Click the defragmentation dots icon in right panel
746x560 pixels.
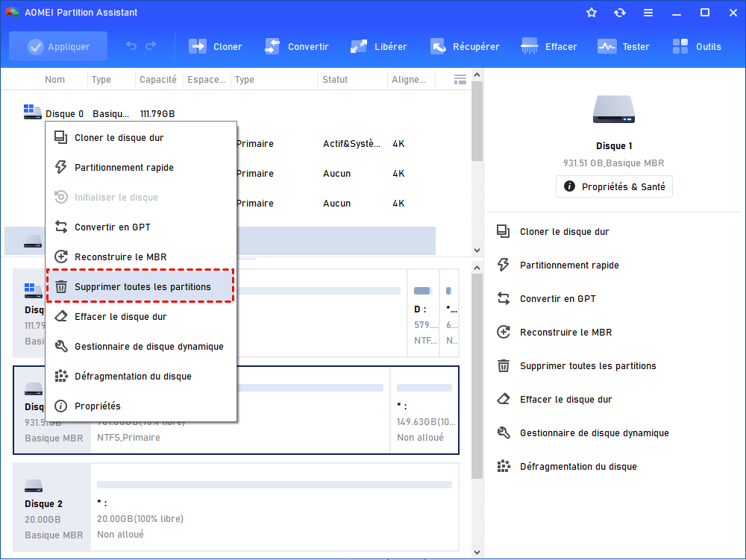click(504, 466)
